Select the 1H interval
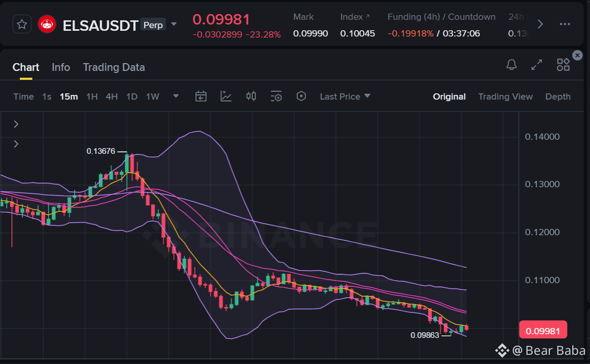The height and width of the screenshot is (364, 590). tap(92, 96)
